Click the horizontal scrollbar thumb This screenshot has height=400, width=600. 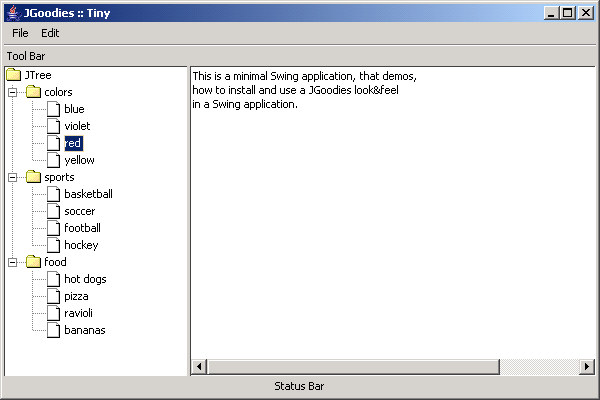click(353, 367)
